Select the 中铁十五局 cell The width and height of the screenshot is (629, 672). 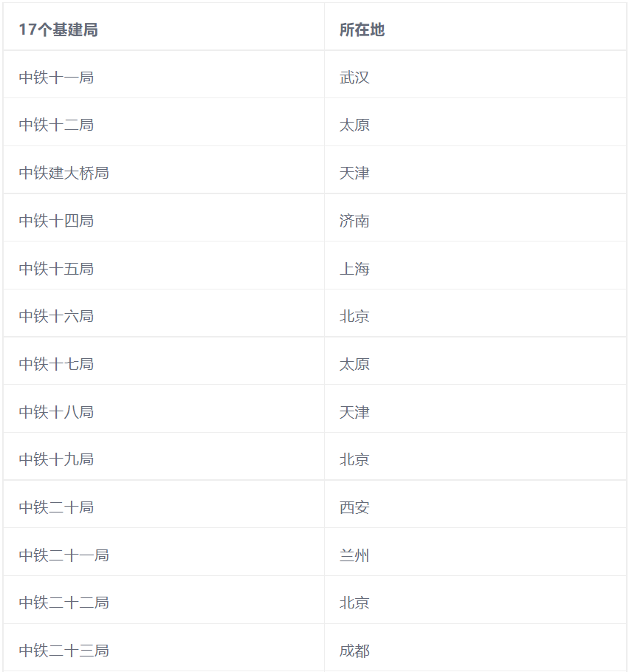(x=56, y=269)
